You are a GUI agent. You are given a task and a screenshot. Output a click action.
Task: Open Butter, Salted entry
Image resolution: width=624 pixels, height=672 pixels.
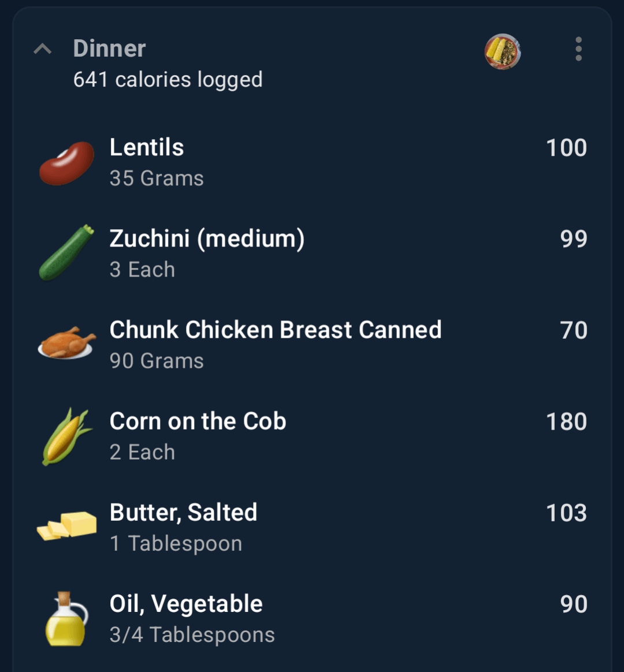pos(312,528)
